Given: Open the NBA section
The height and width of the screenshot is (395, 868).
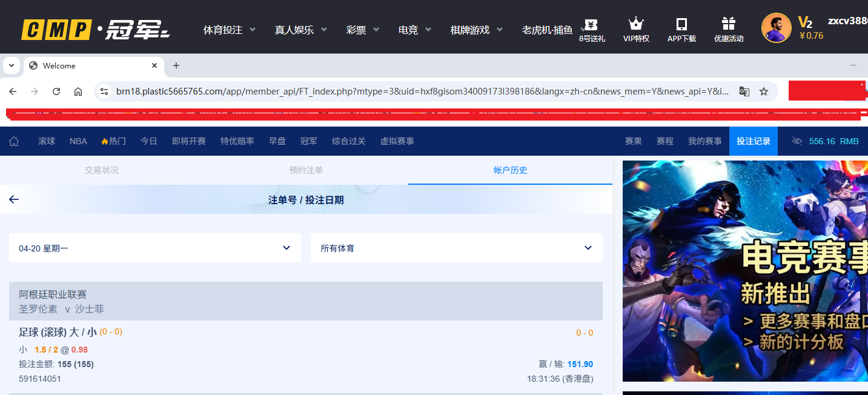Looking at the screenshot, I should (78, 141).
